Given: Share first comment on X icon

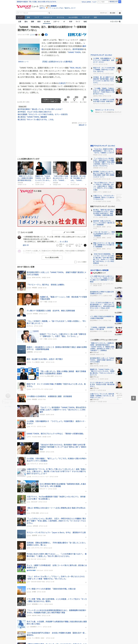Looking at the screenshot, I should 85,245.
